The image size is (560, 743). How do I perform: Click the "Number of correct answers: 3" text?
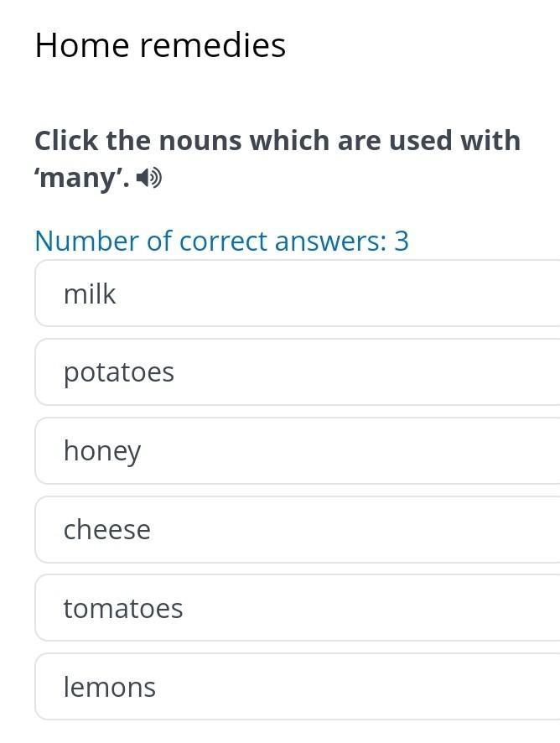[x=221, y=241]
